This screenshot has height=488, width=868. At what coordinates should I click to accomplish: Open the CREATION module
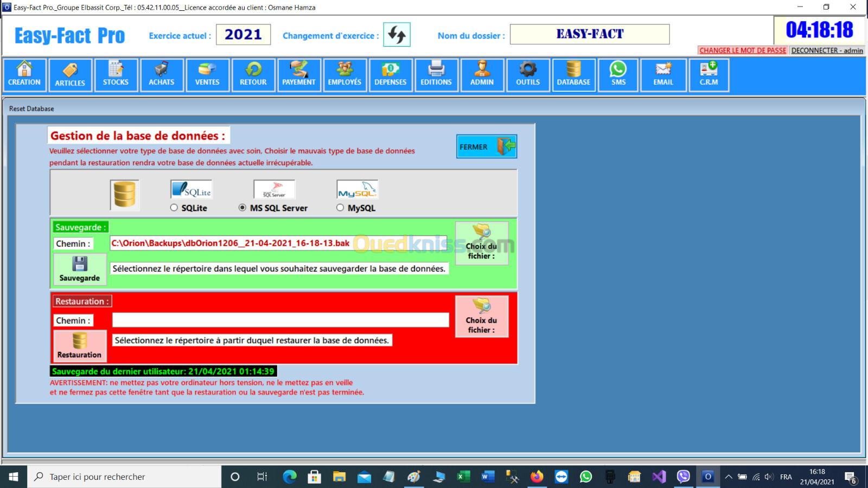coord(24,75)
